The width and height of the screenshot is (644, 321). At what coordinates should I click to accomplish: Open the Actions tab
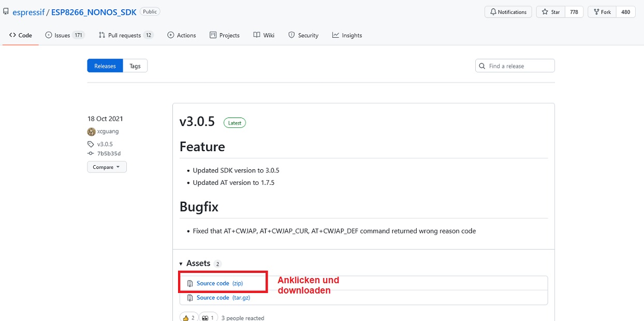pyautogui.click(x=182, y=35)
